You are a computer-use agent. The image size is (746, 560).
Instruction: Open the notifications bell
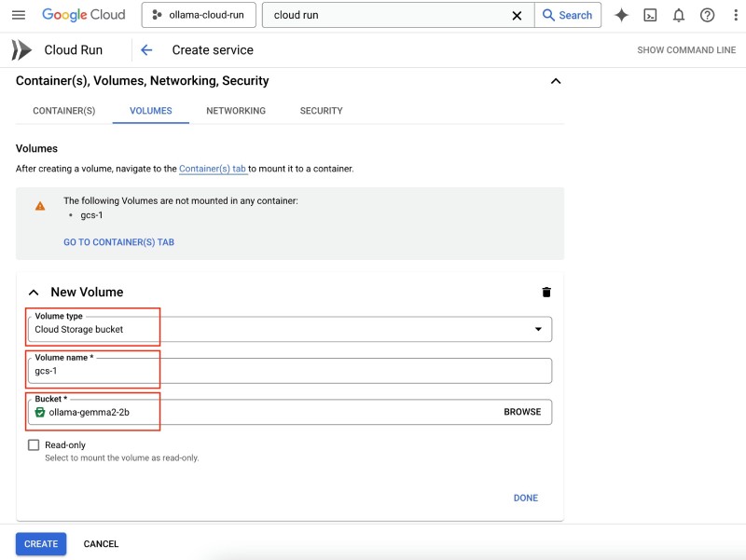[679, 15]
